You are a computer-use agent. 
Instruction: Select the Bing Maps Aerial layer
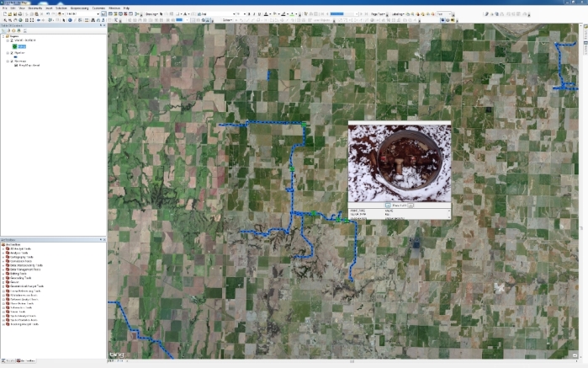click(29, 66)
